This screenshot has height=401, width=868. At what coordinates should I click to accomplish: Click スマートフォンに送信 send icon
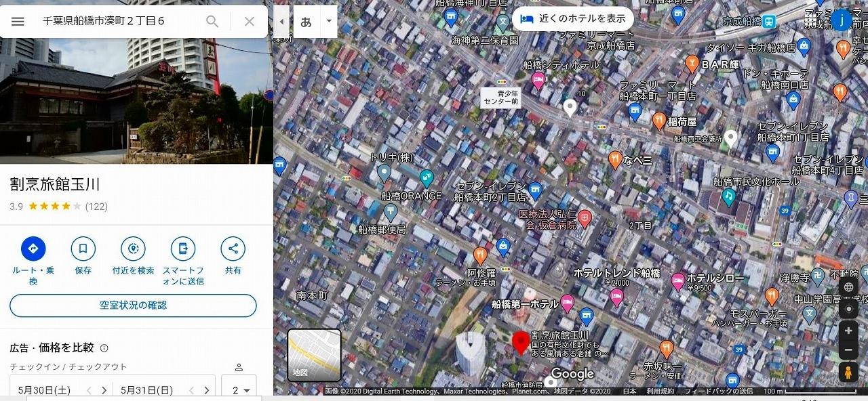[183, 249]
